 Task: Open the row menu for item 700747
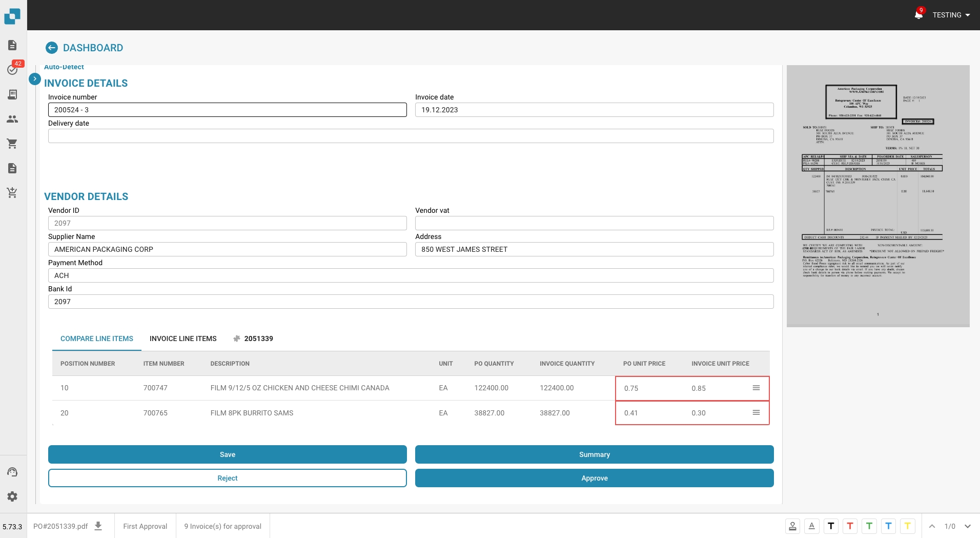click(756, 388)
